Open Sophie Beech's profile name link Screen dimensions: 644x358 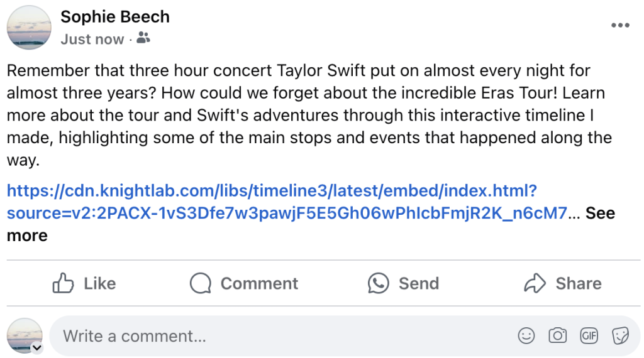pos(115,17)
